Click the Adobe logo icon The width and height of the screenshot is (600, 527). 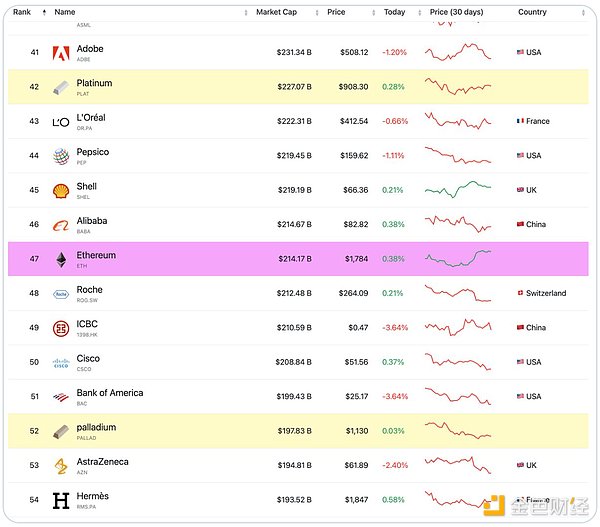[x=61, y=53]
